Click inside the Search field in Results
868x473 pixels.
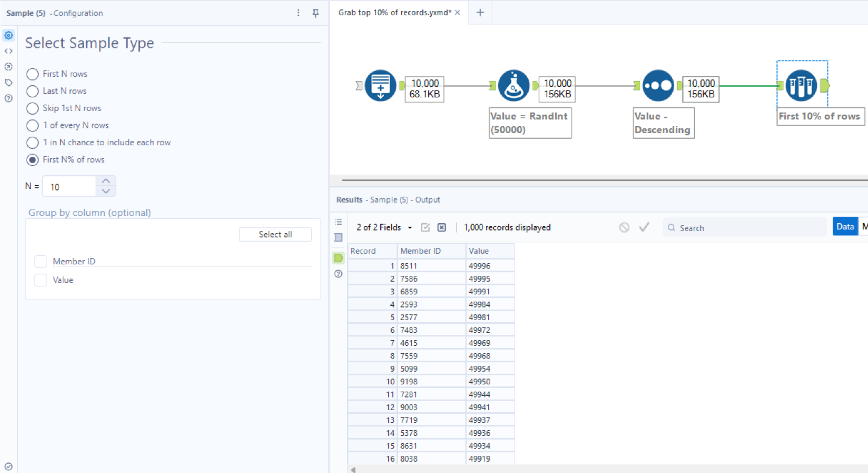724,228
